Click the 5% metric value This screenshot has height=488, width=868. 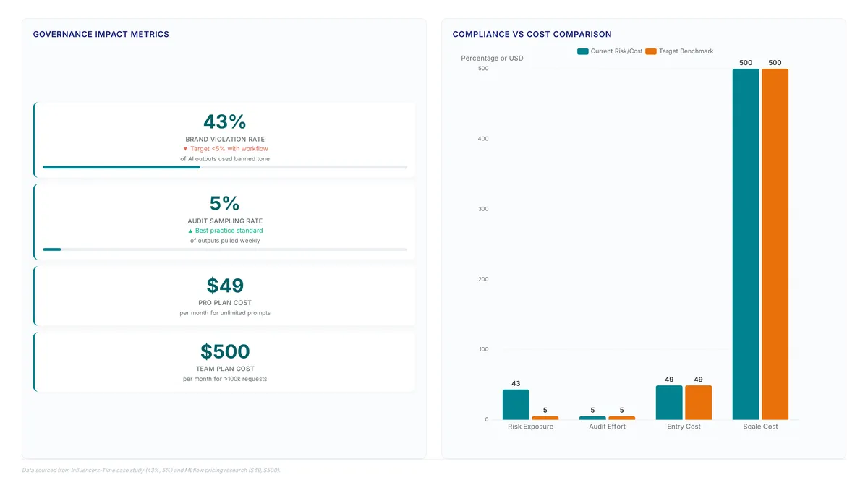click(225, 203)
